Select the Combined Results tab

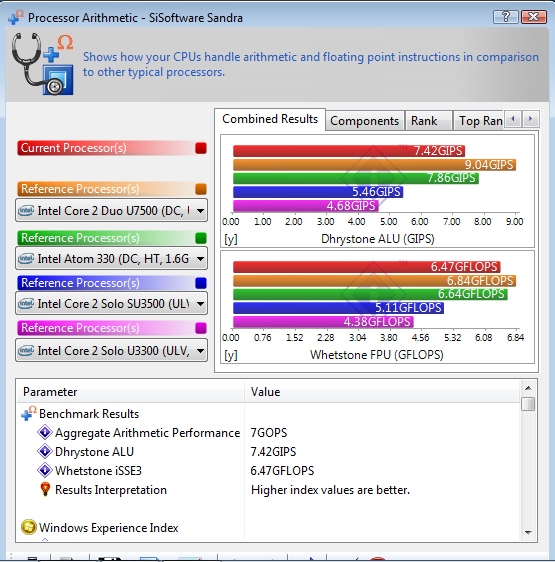(270, 119)
